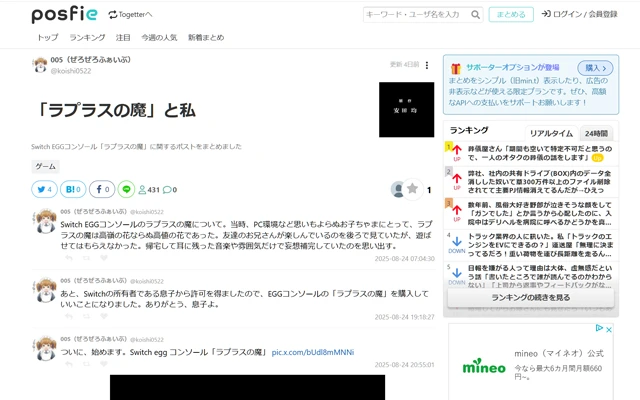Click the ログイン / 会員登録 link
Image resolution: width=640 pixels, height=400 pixels.
[x=579, y=14]
